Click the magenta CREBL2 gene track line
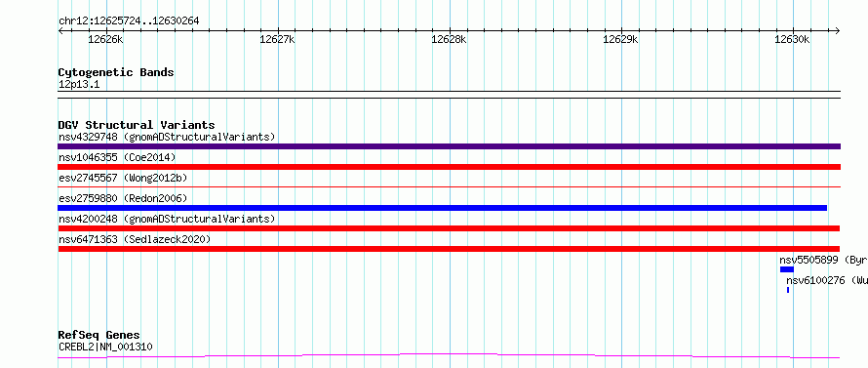Viewport: 868px width, 368px height. pyautogui.click(x=449, y=355)
